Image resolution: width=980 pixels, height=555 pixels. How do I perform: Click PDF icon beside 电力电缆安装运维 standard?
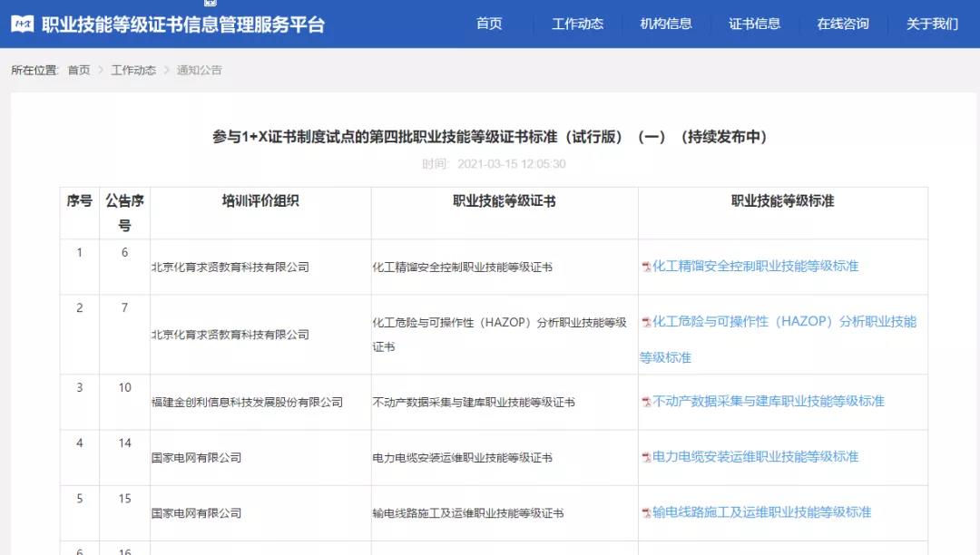pyautogui.click(x=646, y=457)
